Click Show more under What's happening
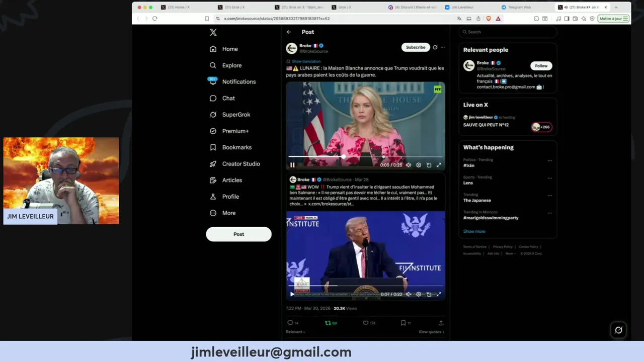 point(474,231)
